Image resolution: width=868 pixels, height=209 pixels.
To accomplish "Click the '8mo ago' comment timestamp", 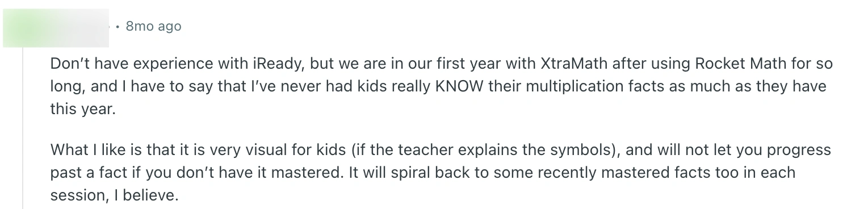I will click(x=153, y=26).
